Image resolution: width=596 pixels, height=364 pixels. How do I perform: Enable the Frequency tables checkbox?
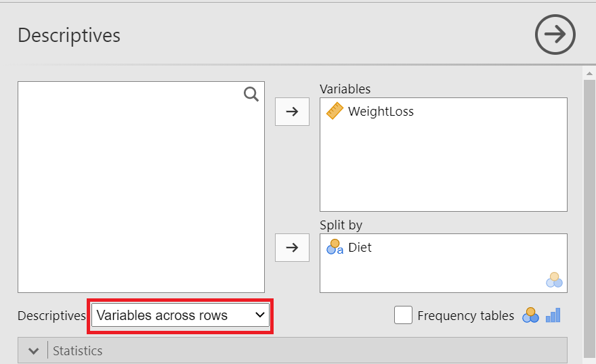403,315
